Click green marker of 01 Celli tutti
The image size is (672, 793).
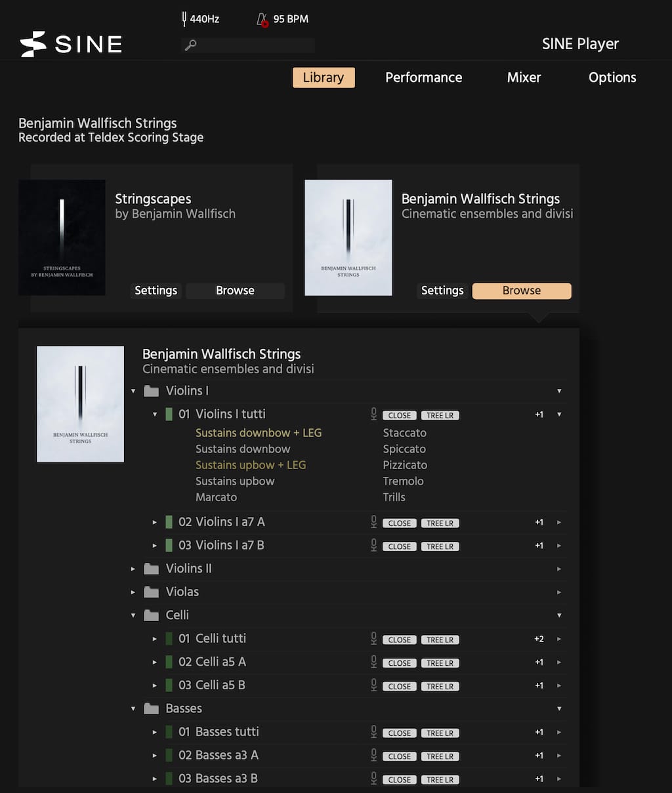coord(169,638)
